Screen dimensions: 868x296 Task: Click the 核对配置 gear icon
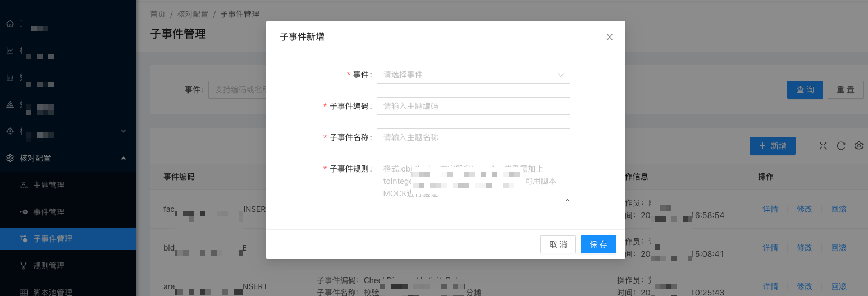coord(10,158)
